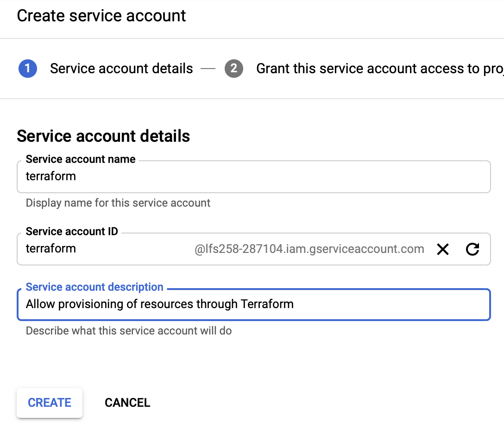Viewport: 504px width, 429px height.
Task: Select step 1 circle indicator
Action: pyautogui.click(x=28, y=69)
